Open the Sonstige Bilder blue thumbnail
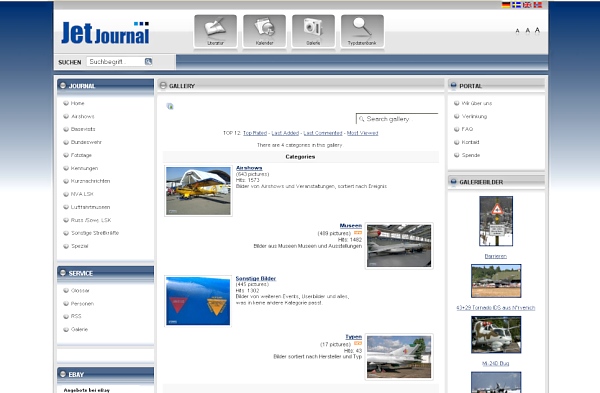 pyautogui.click(x=198, y=301)
